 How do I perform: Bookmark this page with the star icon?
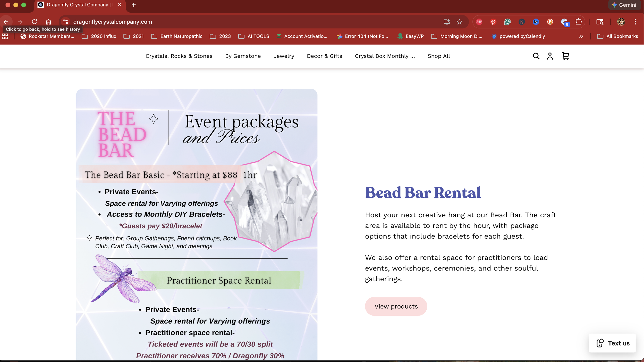click(459, 22)
